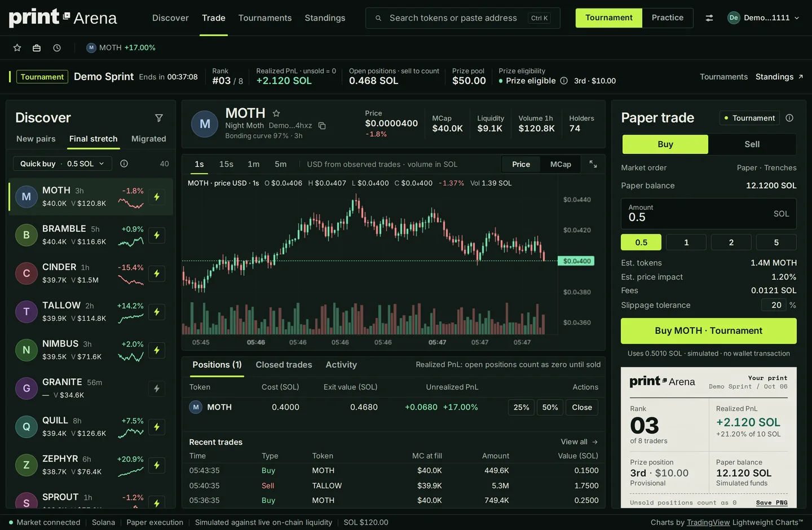Open the Discover filter funnel icon
This screenshot has width=812, height=530.
(x=159, y=118)
